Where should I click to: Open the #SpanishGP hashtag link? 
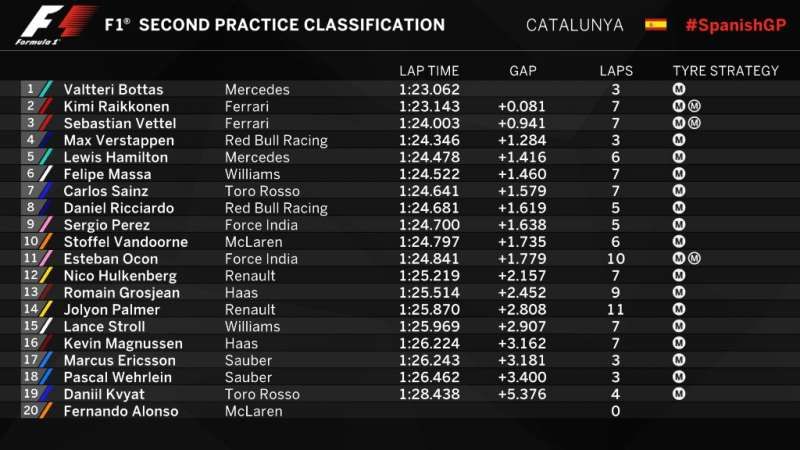pyautogui.click(x=732, y=25)
